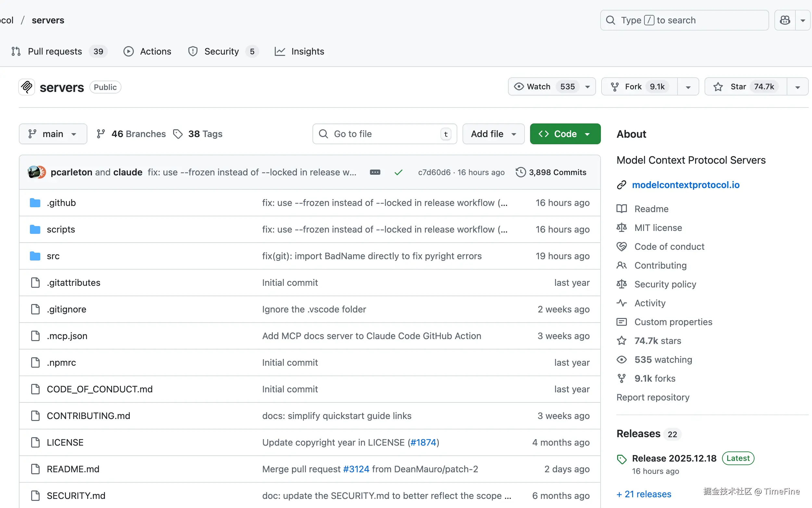Switch to the Pull requests tab
The image size is (812, 508).
coord(55,51)
